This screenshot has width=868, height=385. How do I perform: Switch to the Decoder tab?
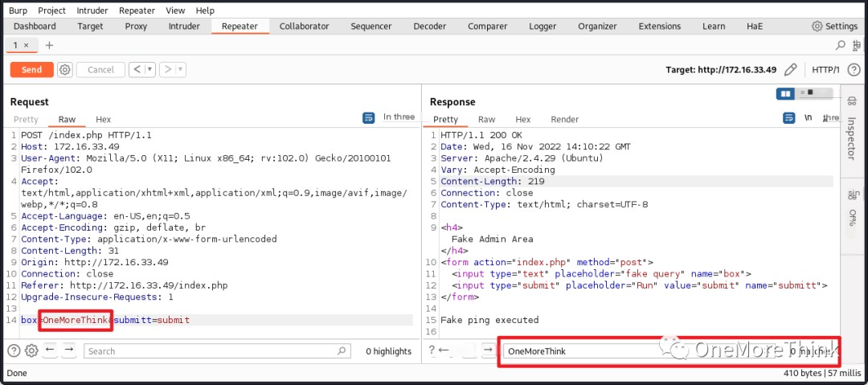(x=429, y=26)
